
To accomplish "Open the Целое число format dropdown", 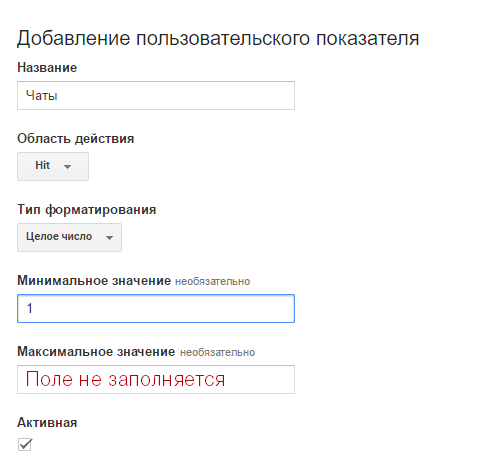I will [69, 237].
